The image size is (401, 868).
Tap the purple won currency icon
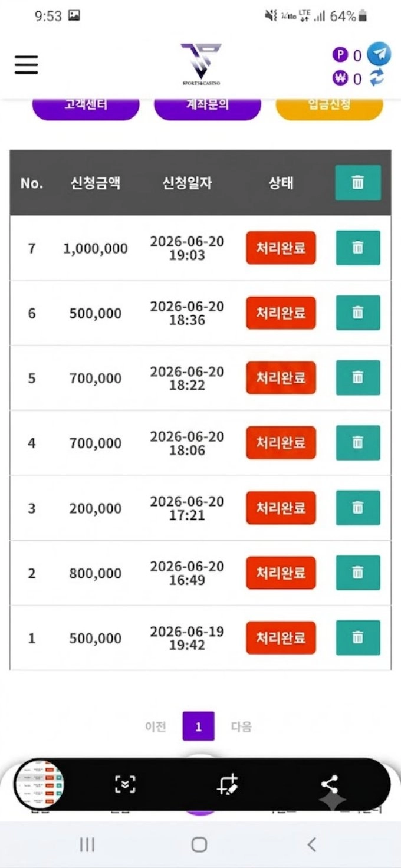tap(340, 78)
